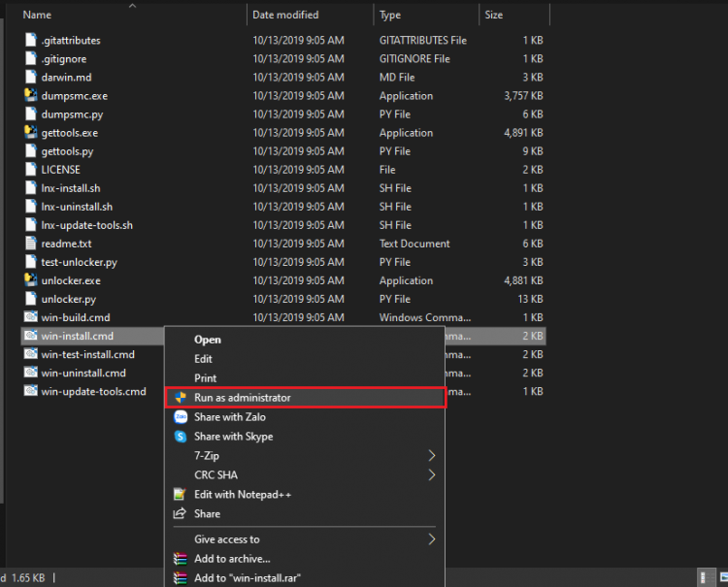Click the win-build.cmd file icon
728x587 pixels.
(x=31, y=317)
